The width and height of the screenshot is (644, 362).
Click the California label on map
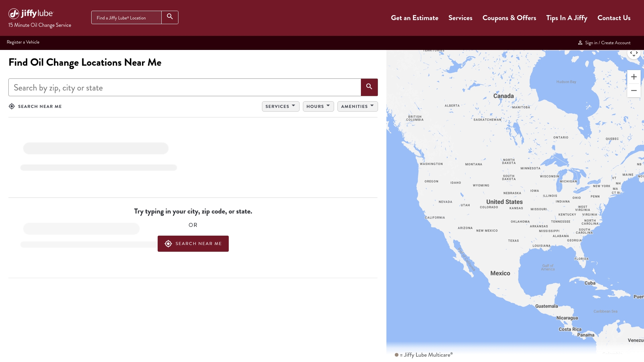pyautogui.click(x=435, y=218)
